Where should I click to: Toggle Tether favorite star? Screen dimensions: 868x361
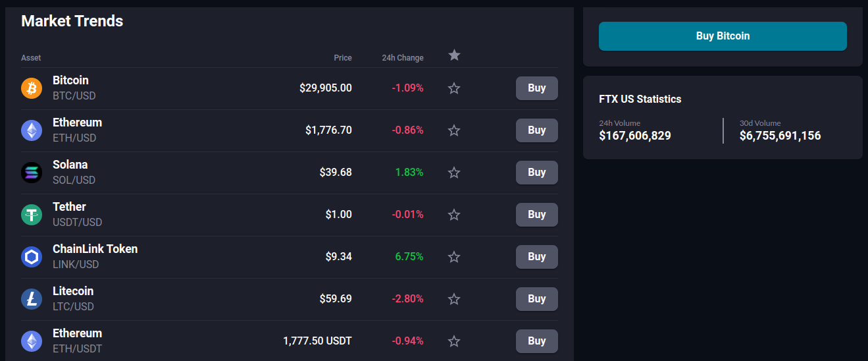pyautogui.click(x=454, y=215)
